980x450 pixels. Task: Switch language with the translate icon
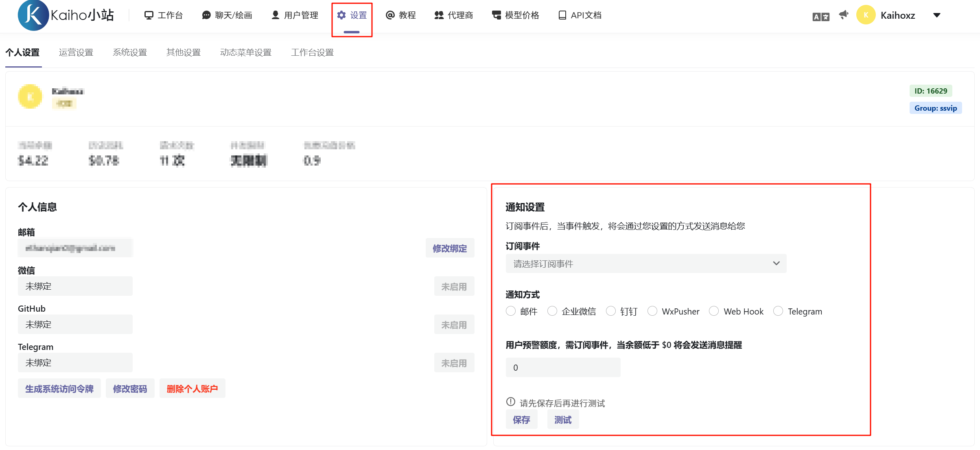821,17
